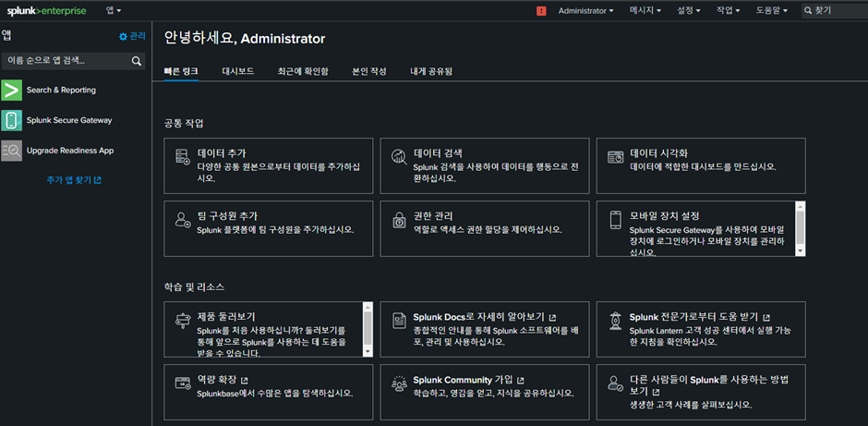Open the Upgrade Readiness App icon
Viewport: 868px width, 426px height.
[x=12, y=151]
